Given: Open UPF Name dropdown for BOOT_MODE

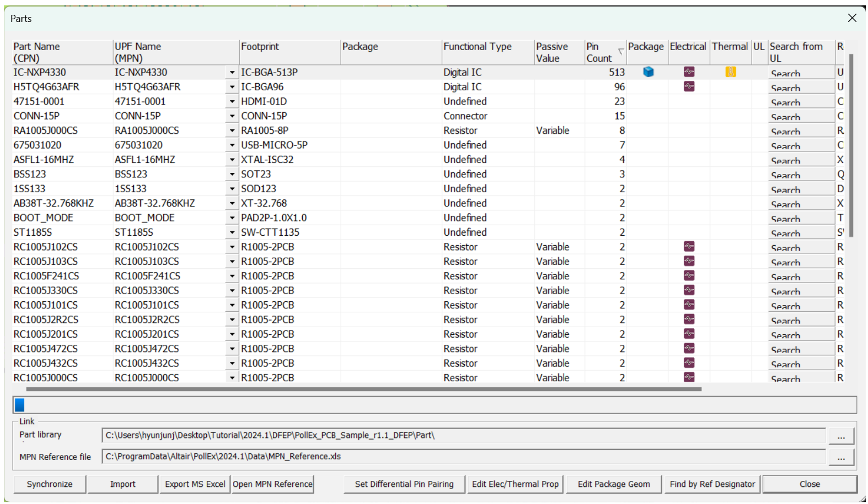Looking at the screenshot, I should click(x=232, y=218).
